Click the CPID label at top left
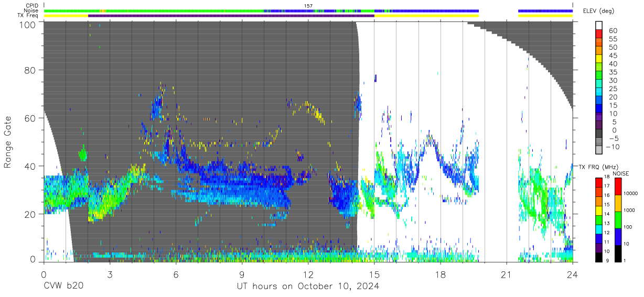 (x=31, y=6)
